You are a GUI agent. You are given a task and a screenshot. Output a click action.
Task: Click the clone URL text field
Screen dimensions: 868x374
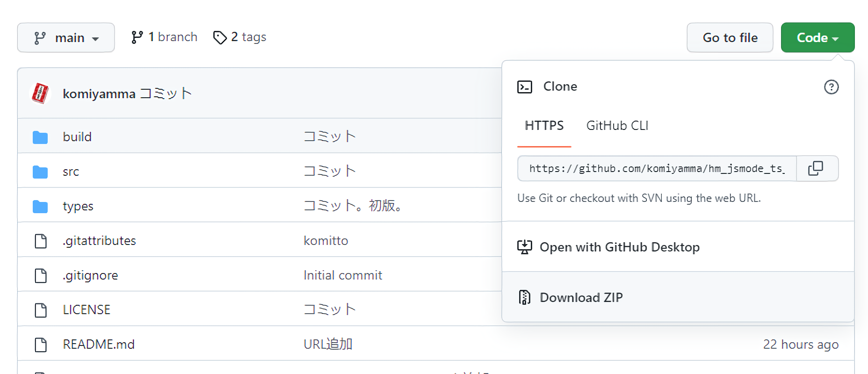(657, 168)
